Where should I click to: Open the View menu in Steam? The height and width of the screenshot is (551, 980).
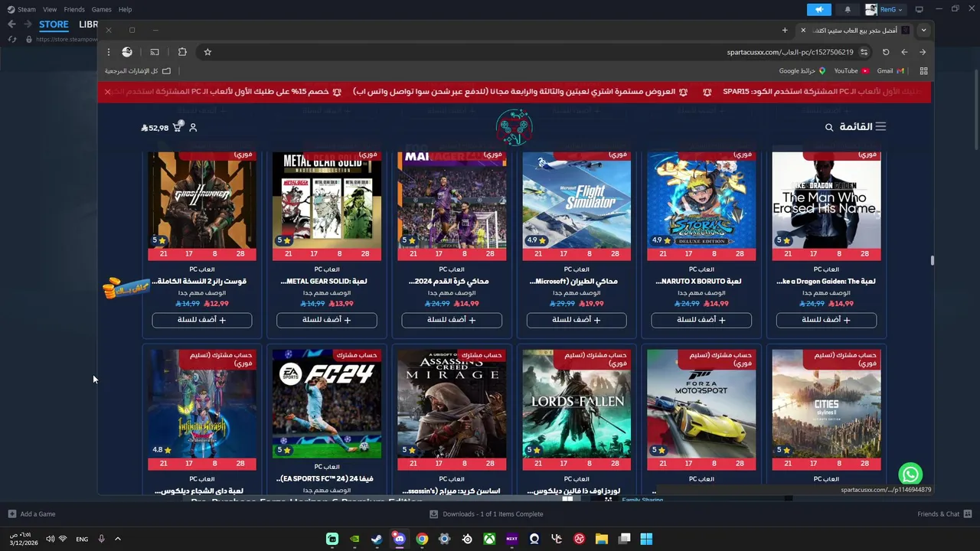50,9
